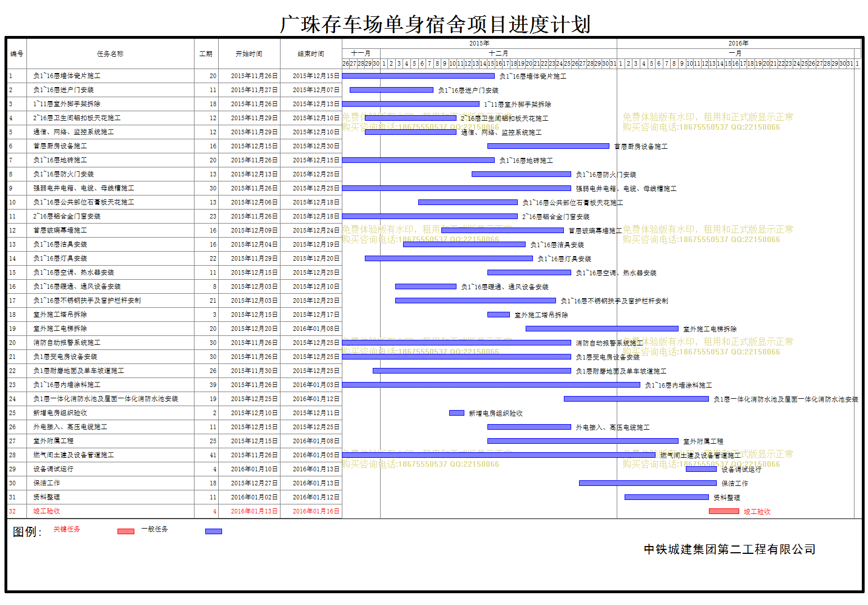Click the 负1层耐磨地面及单车坡道施工 bar label
The width and height of the screenshot is (868, 605).
pos(621,371)
